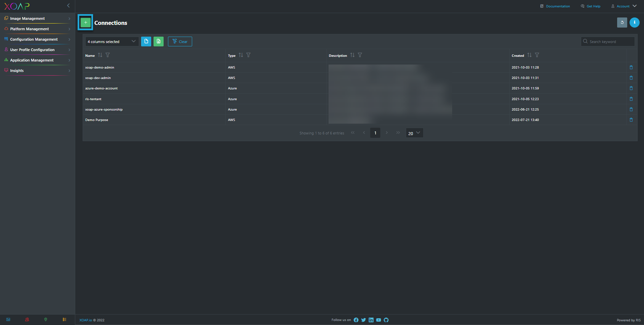Click the 2022-07-21 13:40 created date
This screenshot has height=325, width=644.
coord(525,120)
